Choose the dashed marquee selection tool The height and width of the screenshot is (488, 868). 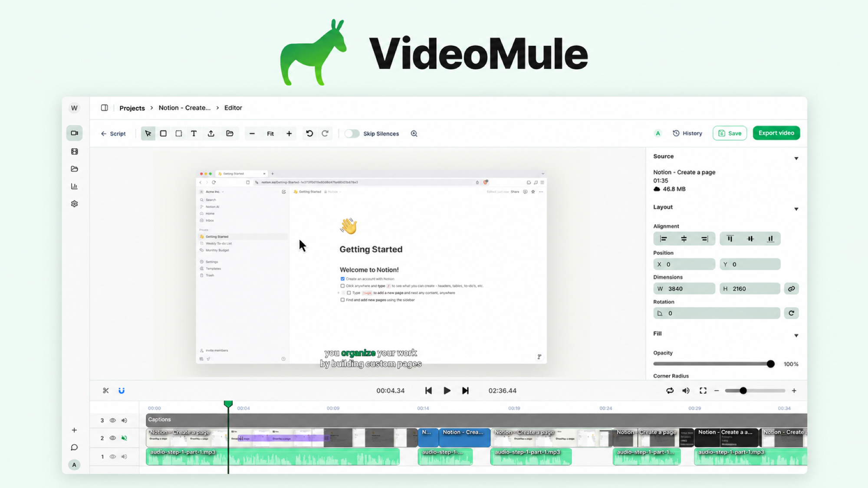coord(178,134)
